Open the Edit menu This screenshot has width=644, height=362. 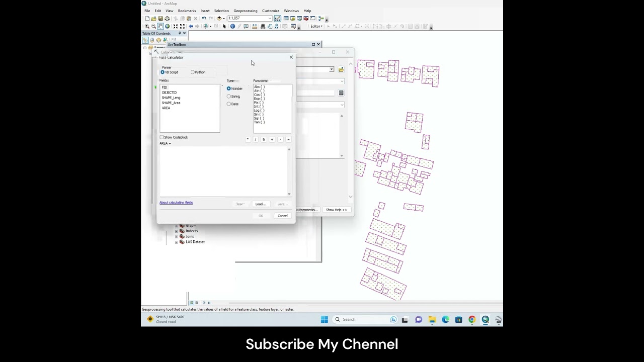point(158,11)
